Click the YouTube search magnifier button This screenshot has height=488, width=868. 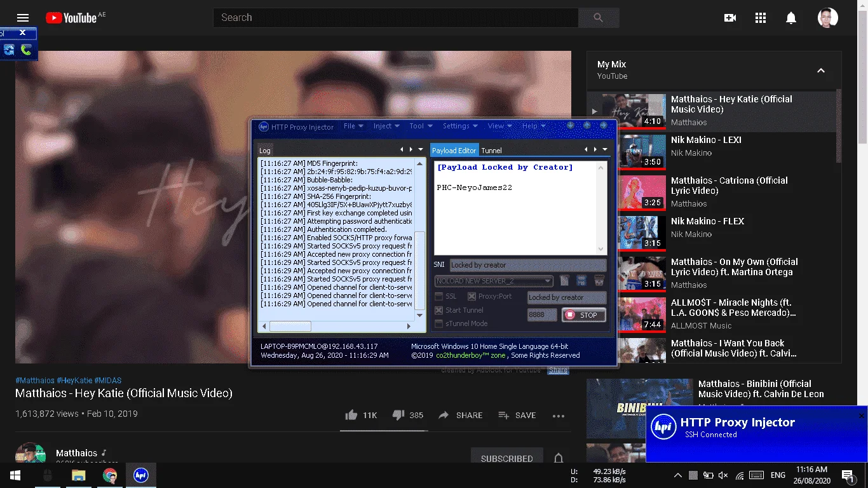(x=598, y=18)
